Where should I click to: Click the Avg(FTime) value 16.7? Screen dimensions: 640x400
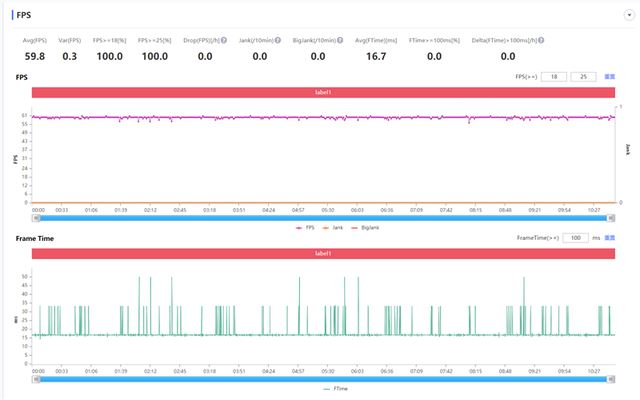(x=376, y=57)
